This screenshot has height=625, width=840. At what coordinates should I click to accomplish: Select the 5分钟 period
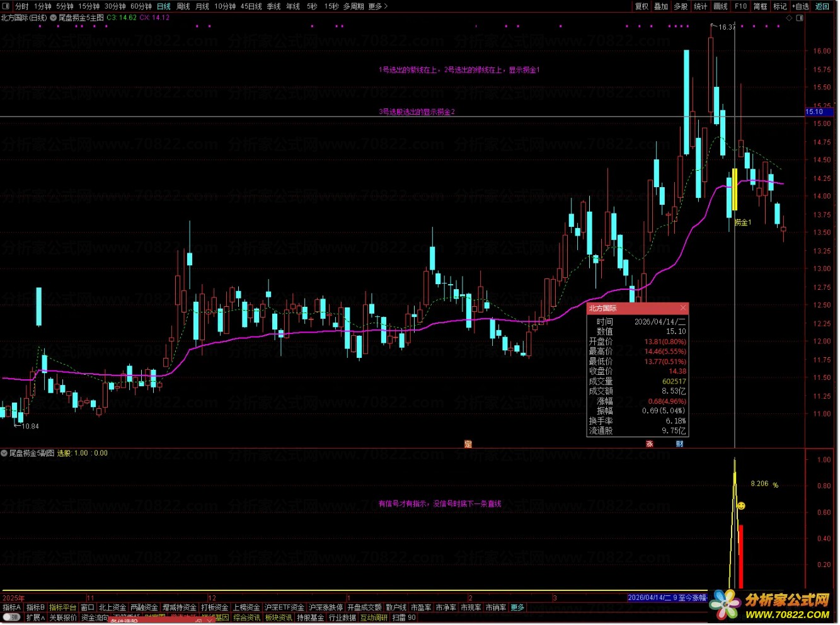click(65, 6)
